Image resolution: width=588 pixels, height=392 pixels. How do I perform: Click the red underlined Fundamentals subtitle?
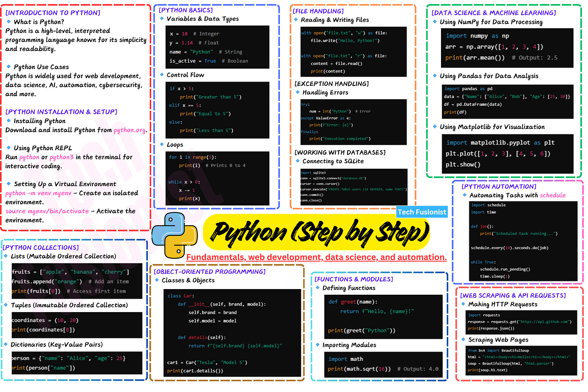pyautogui.click(x=317, y=257)
